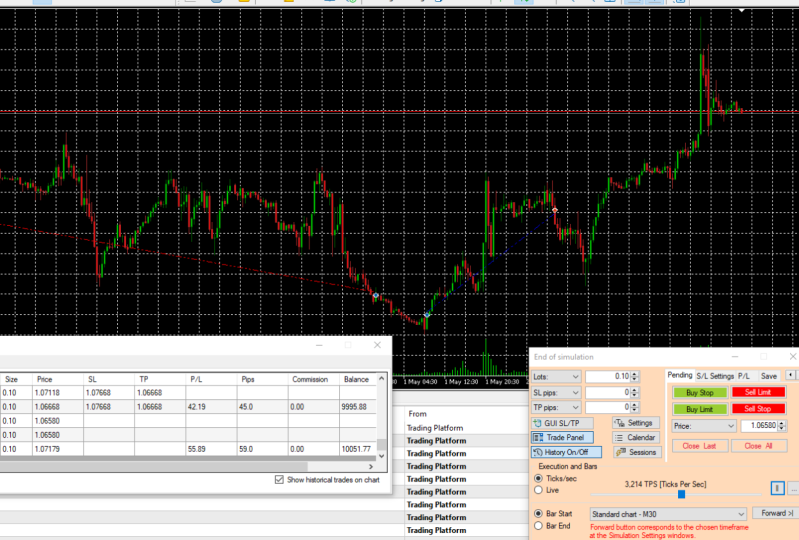Open the Sessions tool

point(636,452)
